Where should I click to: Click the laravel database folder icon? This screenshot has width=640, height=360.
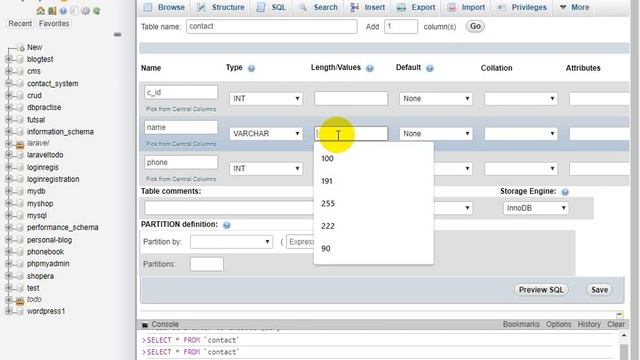tap(20, 144)
